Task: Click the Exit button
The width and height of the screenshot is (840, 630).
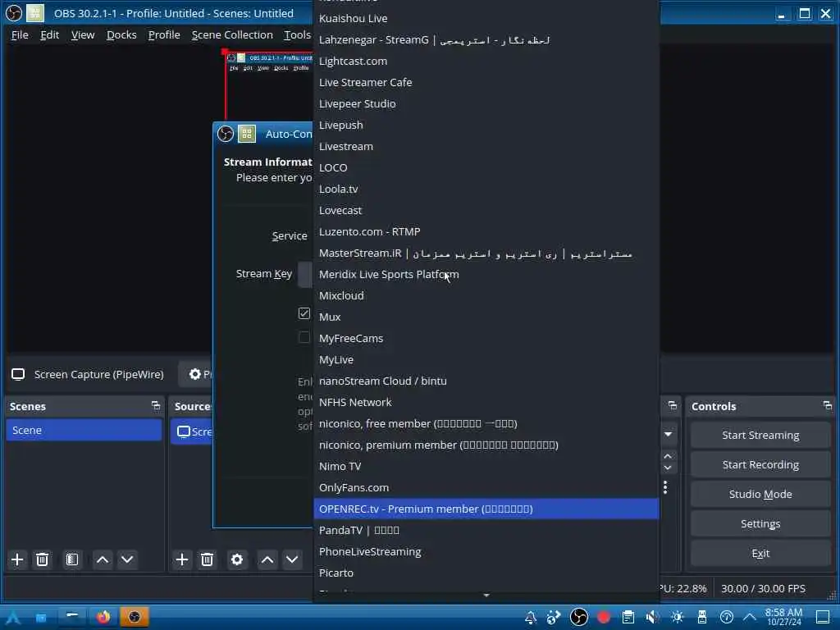Action: (760, 553)
